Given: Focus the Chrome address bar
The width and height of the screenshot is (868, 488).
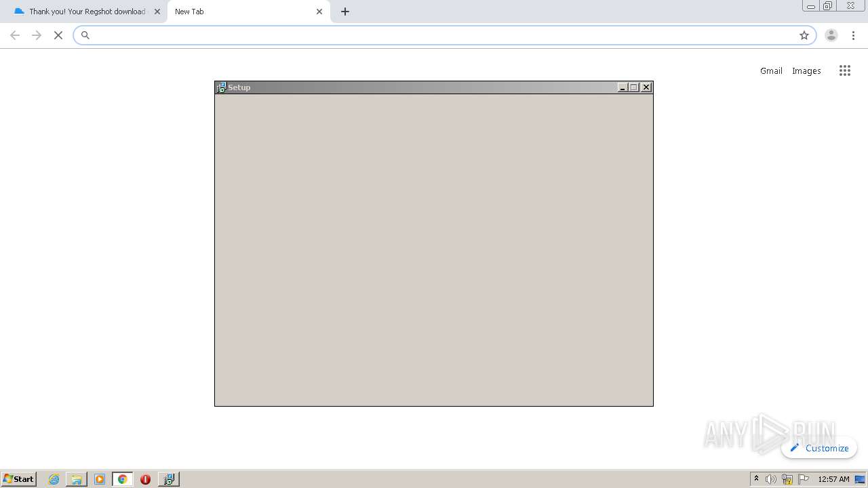Looking at the screenshot, I should pos(444,35).
